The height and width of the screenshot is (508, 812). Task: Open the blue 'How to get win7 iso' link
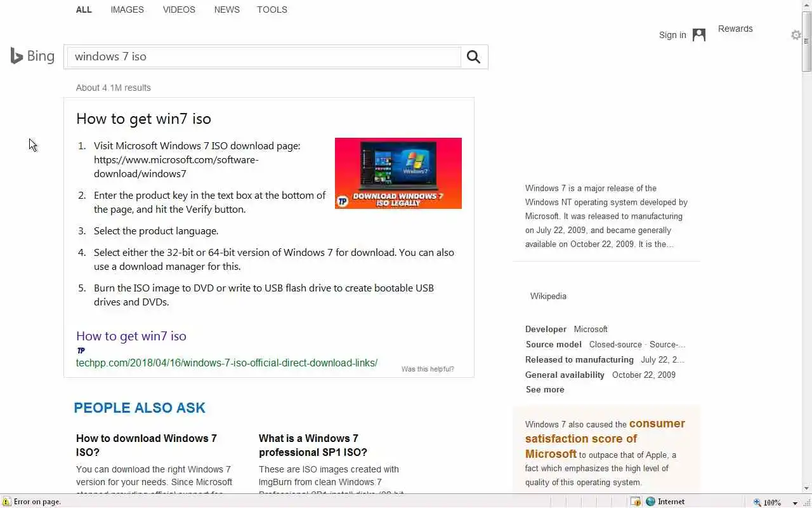coord(131,336)
